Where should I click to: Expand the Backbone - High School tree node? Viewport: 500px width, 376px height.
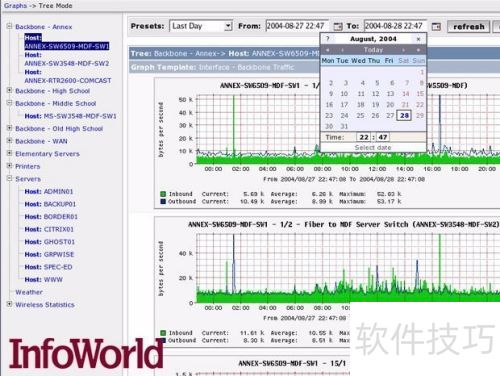(x=9, y=90)
